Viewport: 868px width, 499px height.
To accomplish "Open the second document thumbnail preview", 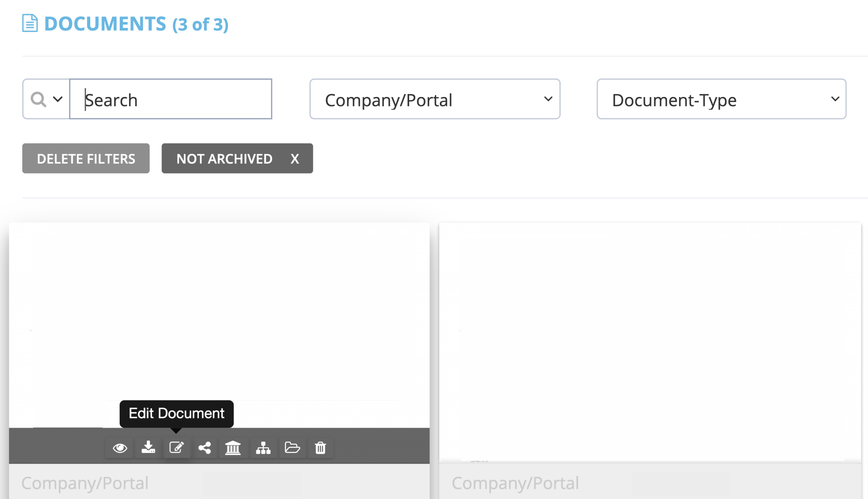I will (650, 342).
